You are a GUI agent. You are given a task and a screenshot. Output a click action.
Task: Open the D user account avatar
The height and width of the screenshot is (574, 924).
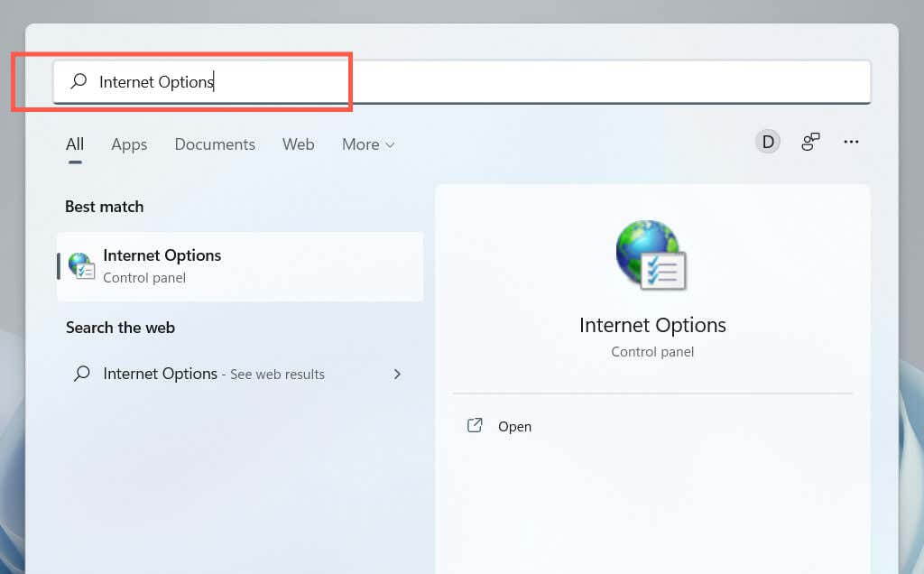tap(768, 142)
